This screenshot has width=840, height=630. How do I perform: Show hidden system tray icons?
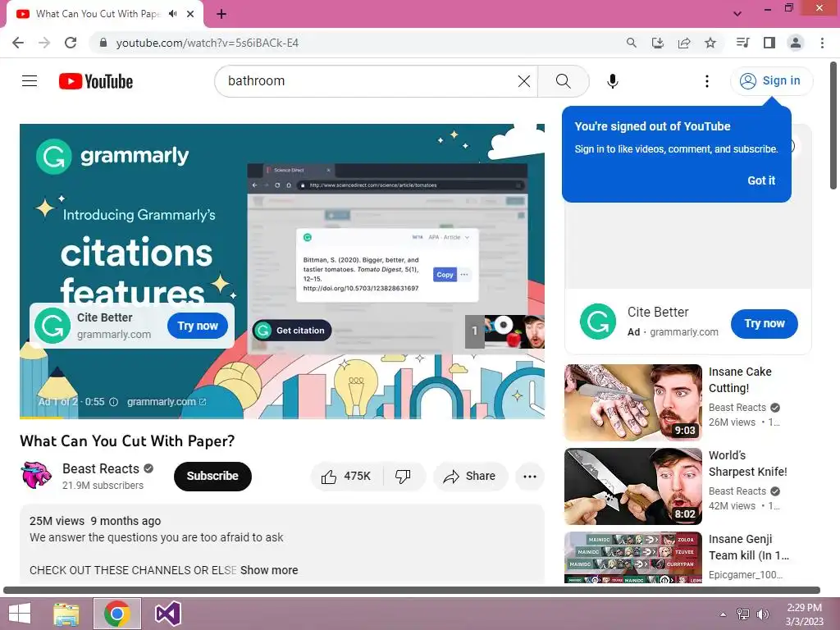(723, 614)
